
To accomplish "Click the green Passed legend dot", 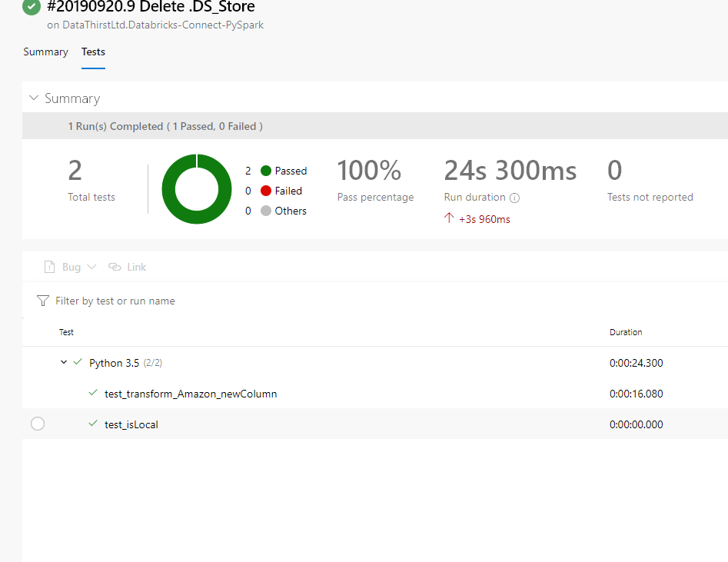I will pos(265,171).
